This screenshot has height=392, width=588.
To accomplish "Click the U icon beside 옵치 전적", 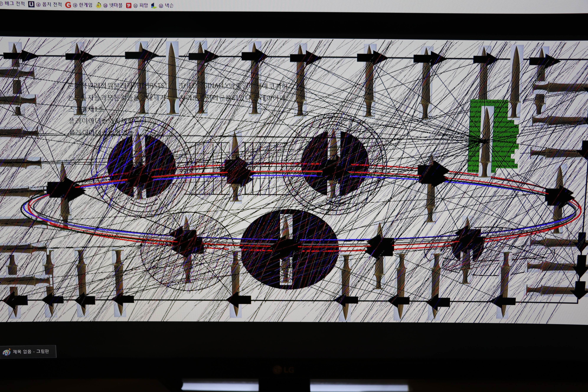I will click(31, 4).
